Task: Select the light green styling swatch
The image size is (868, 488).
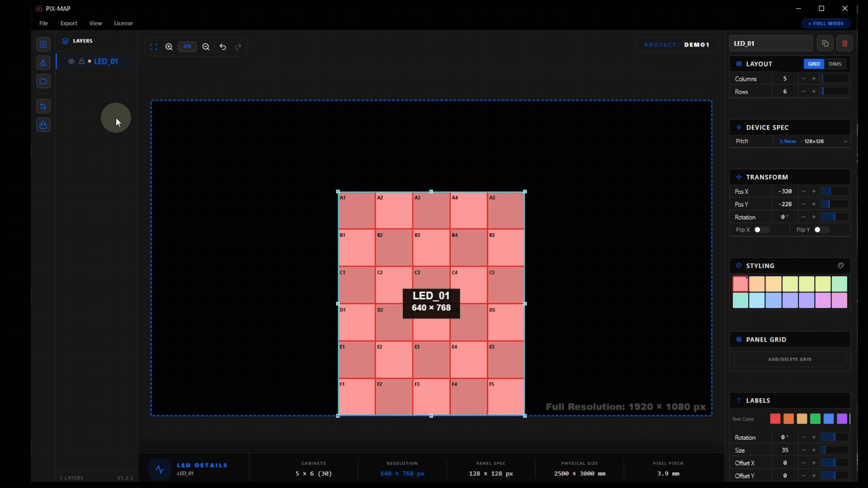Action: coord(839,284)
